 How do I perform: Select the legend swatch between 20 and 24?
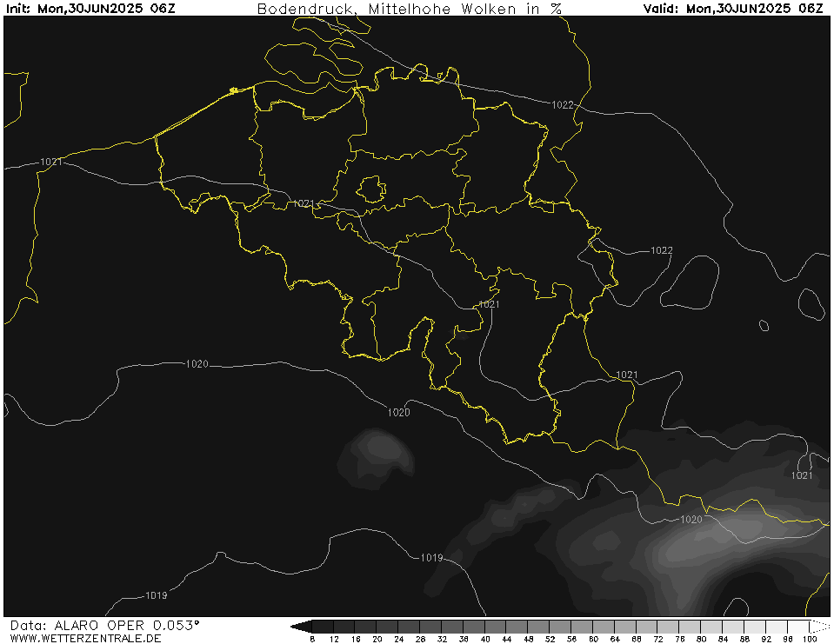388,627
